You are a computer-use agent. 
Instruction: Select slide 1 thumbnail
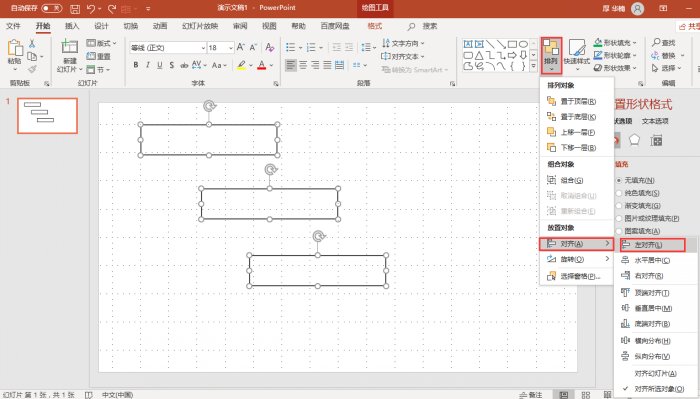(x=47, y=116)
